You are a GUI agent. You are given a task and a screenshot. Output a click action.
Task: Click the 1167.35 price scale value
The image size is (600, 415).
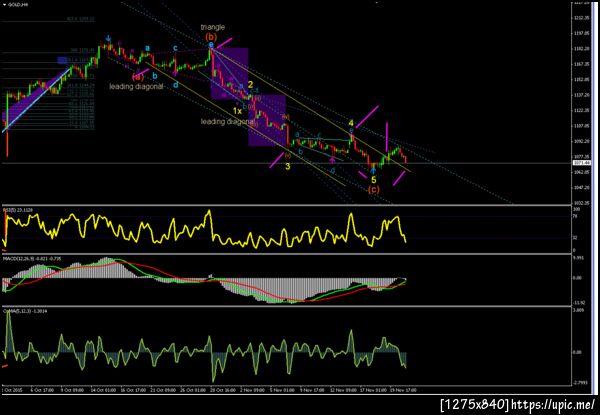(581, 64)
